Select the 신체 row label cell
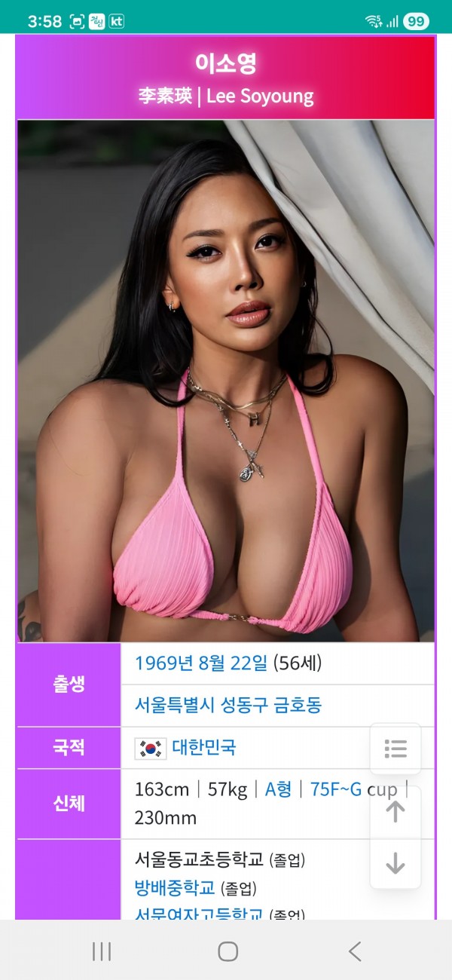Viewport: 452px width, 980px height. [x=69, y=804]
